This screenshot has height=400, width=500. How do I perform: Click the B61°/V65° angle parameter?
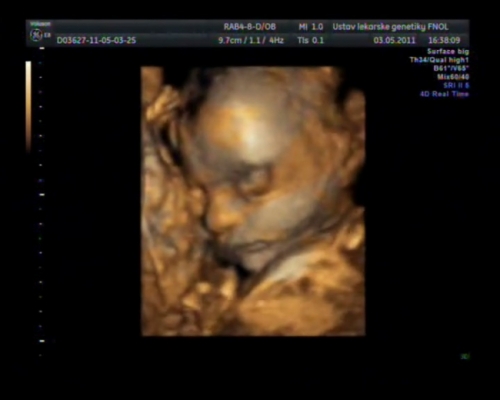[451, 68]
